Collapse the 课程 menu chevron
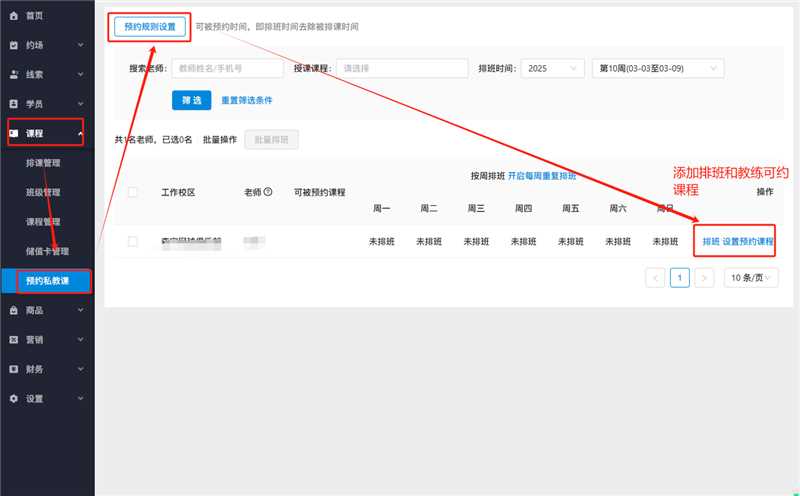The image size is (800, 496). (81, 133)
